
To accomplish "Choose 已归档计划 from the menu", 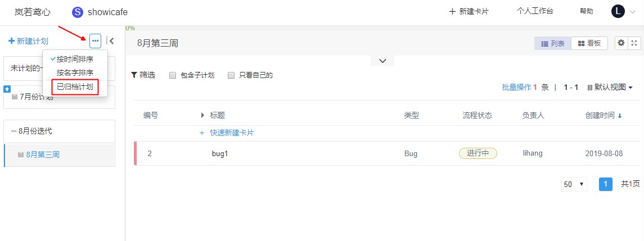I will click(x=75, y=87).
